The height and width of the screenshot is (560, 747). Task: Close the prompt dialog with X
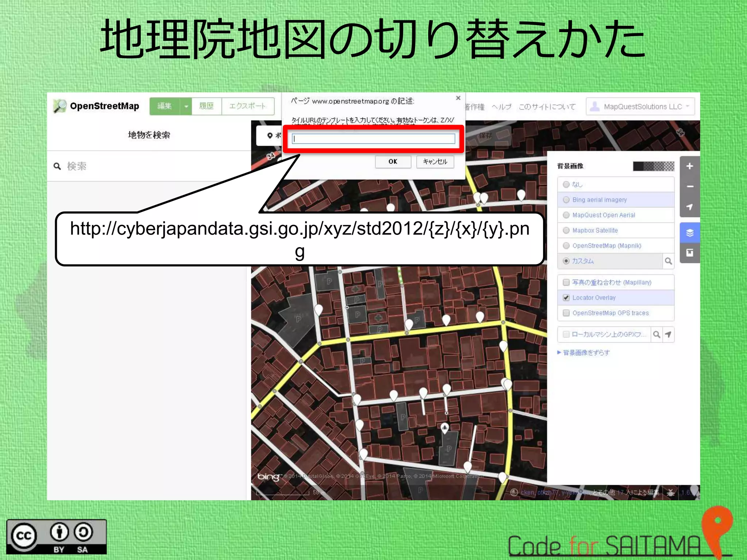[458, 98]
